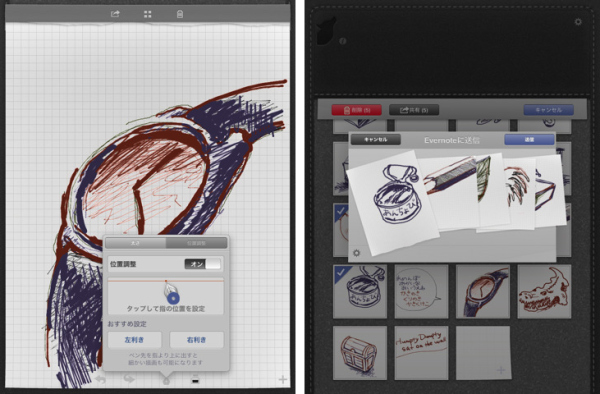Select the treasure chest sketch page
The image size is (600, 394).
(360, 353)
